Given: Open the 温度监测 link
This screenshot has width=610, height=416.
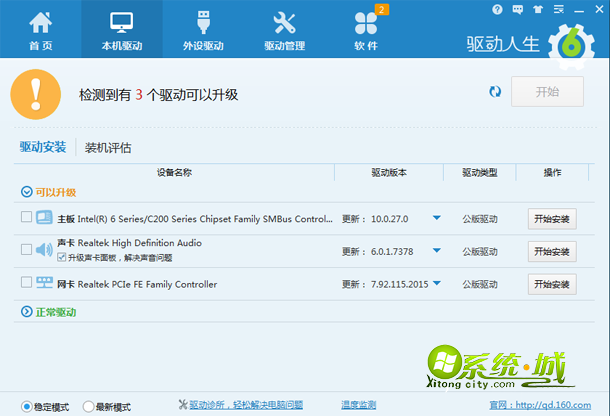Looking at the screenshot, I should [358, 405].
